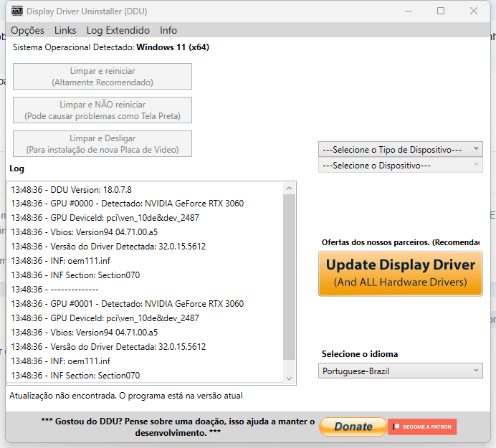The height and width of the screenshot is (448, 496).
Task: Select log line DDU Version: 18.0.7.8
Action: click(72, 190)
